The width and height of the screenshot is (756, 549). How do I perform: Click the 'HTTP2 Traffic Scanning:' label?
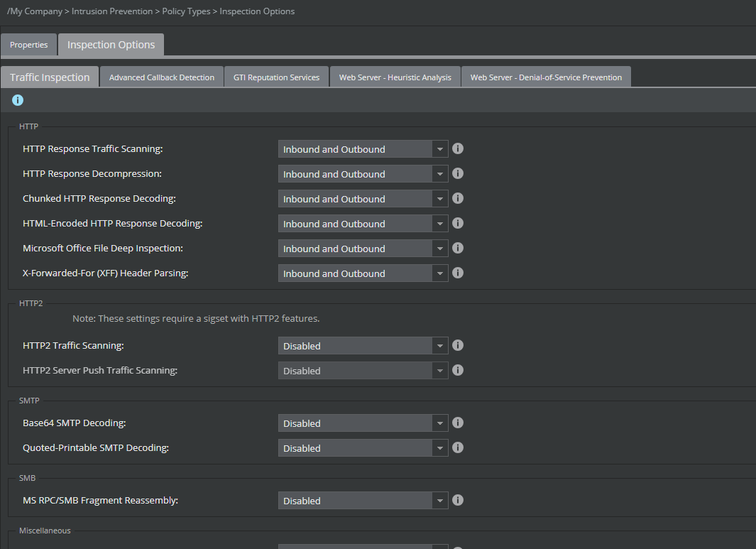click(x=73, y=345)
